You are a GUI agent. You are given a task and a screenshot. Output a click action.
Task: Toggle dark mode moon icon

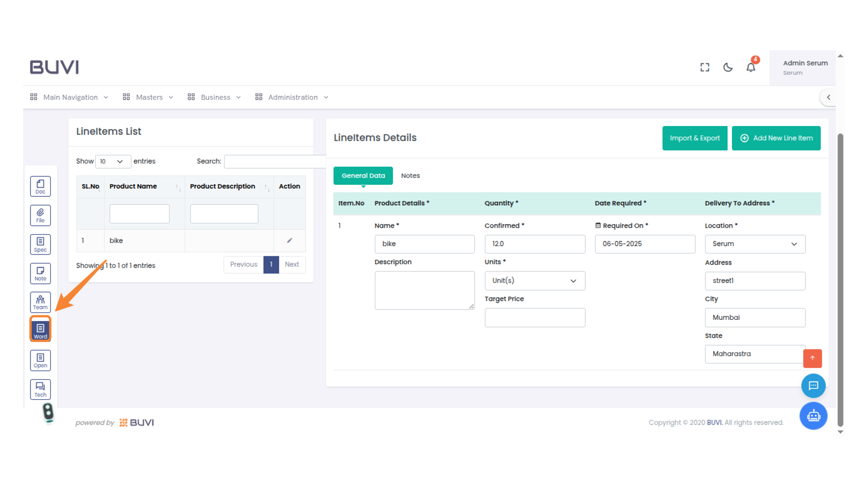pyautogui.click(x=728, y=67)
